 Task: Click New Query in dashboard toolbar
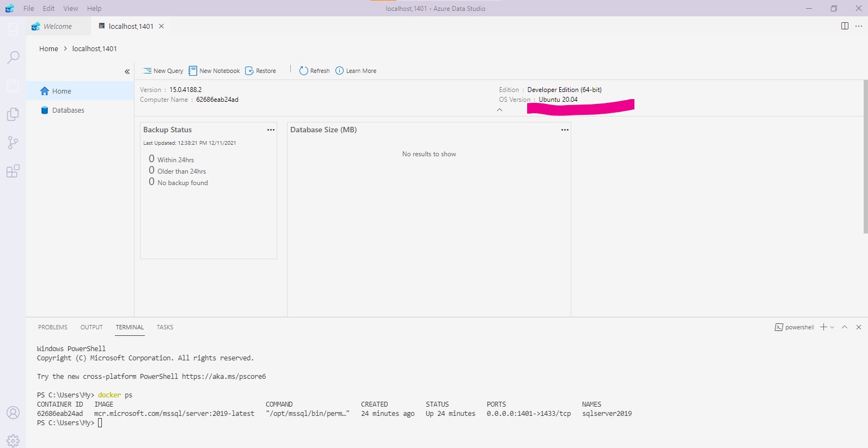163,71
